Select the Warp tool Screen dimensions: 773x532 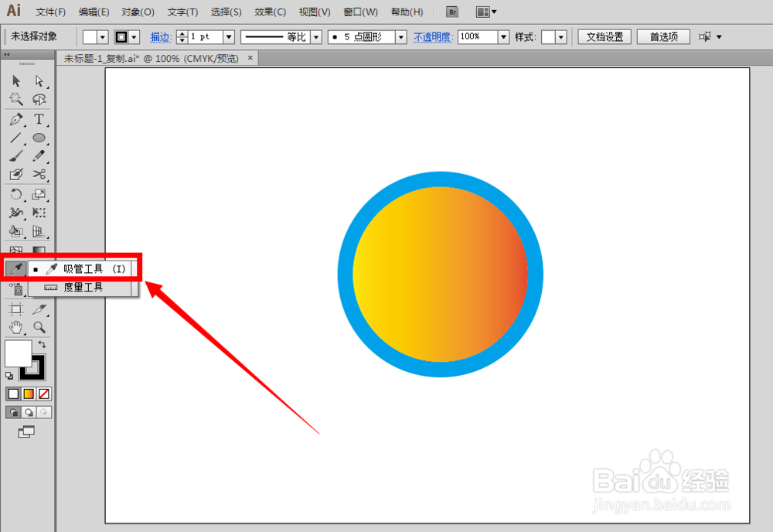pyautogui.click(x=16, y=213)
